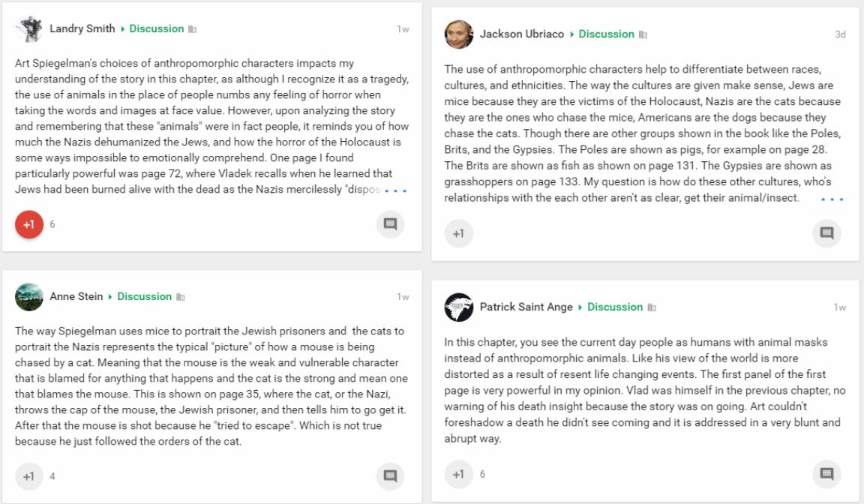Toggle +1 on Jackson Ubriaco's post
Image resolution: width=864 pixels, height=504 pixels.
point(458,233)
